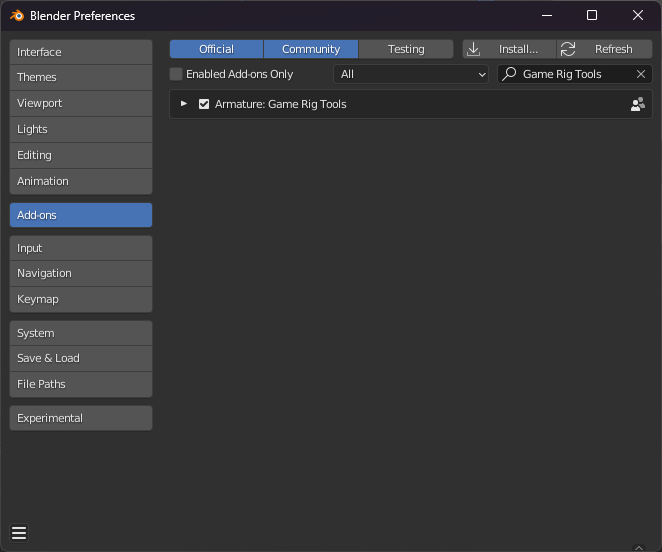Close the Blender Preferences window
662x552 pixels.
click(x=638, y=16)
